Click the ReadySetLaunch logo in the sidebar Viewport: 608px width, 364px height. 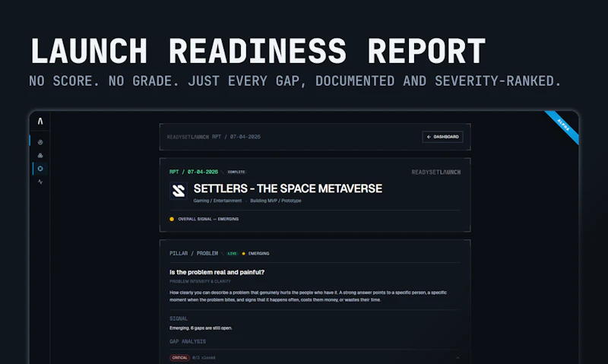point(40,122)
